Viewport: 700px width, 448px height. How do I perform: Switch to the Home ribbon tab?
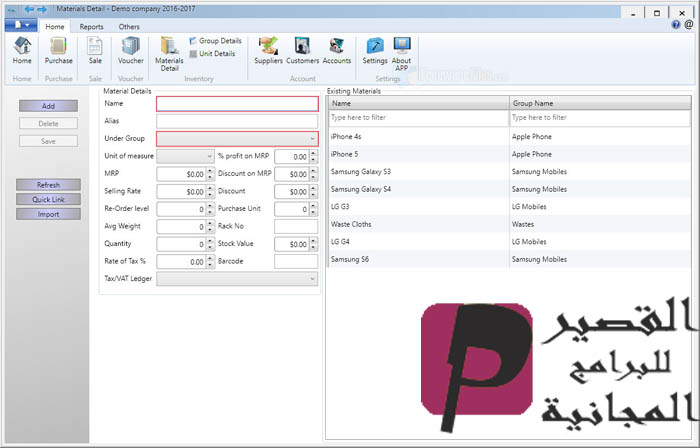[x=54, y=27]
